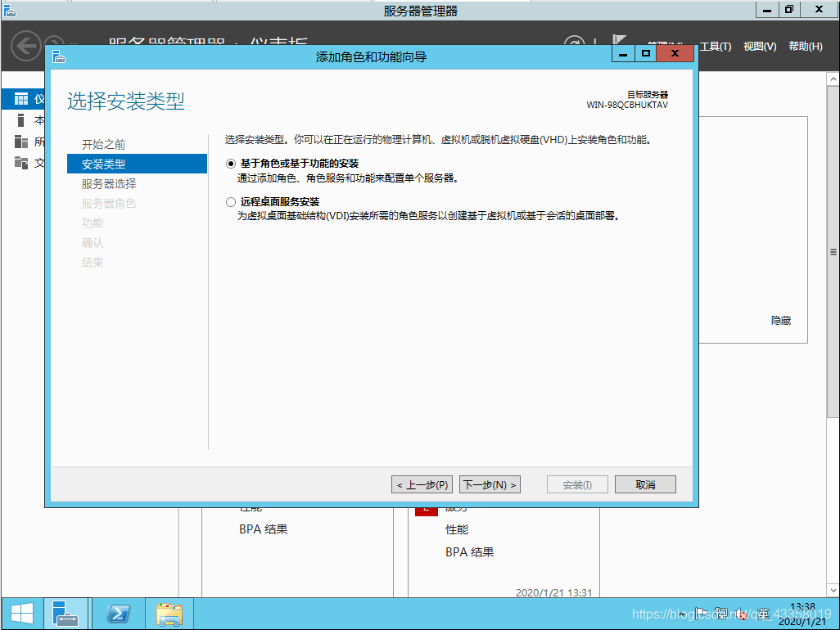Open Server Manager from the taskbar
Screen dimensions: 840x630
(x=65, y=614)
